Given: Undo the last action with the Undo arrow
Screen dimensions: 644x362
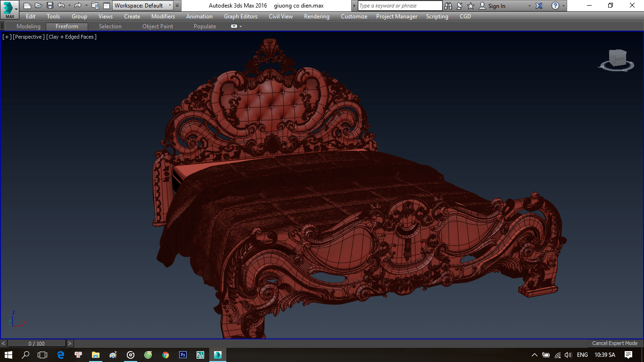Looking at the screenshot, I should point(61,6).
